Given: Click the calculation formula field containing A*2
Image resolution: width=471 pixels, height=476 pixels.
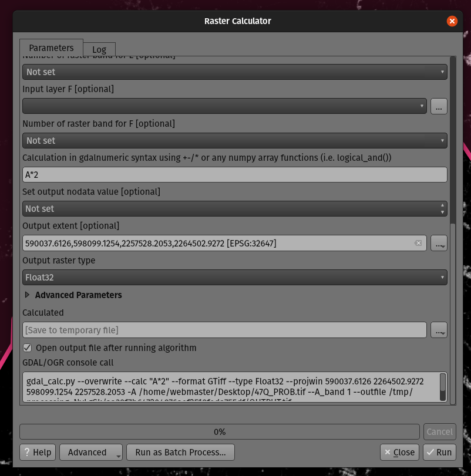Looking at the screenshot, I should pos(234,175).
